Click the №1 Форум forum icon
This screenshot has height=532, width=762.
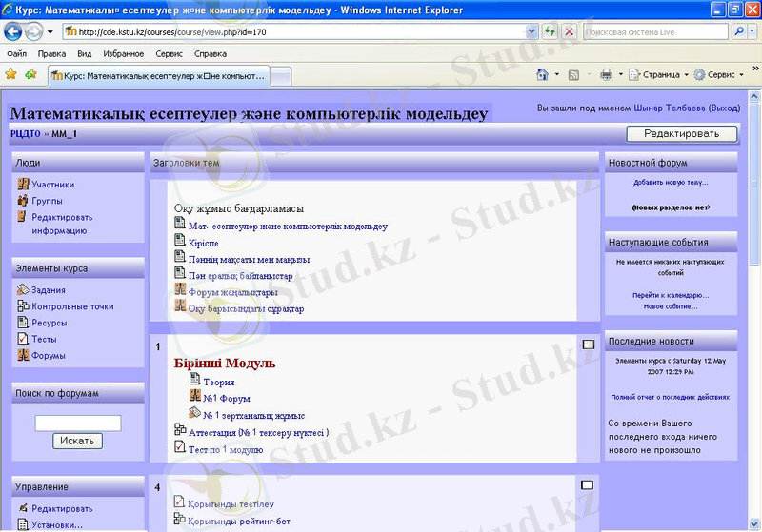(x=195, y=395)
